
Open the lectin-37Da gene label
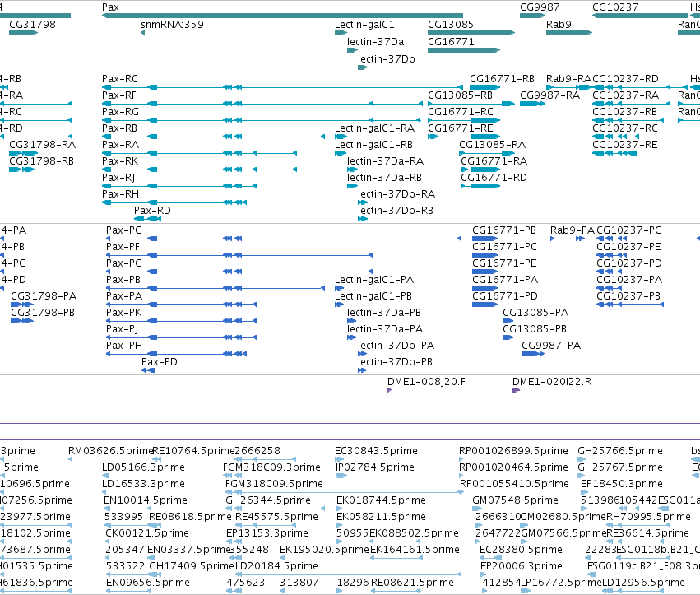point(375,42)
